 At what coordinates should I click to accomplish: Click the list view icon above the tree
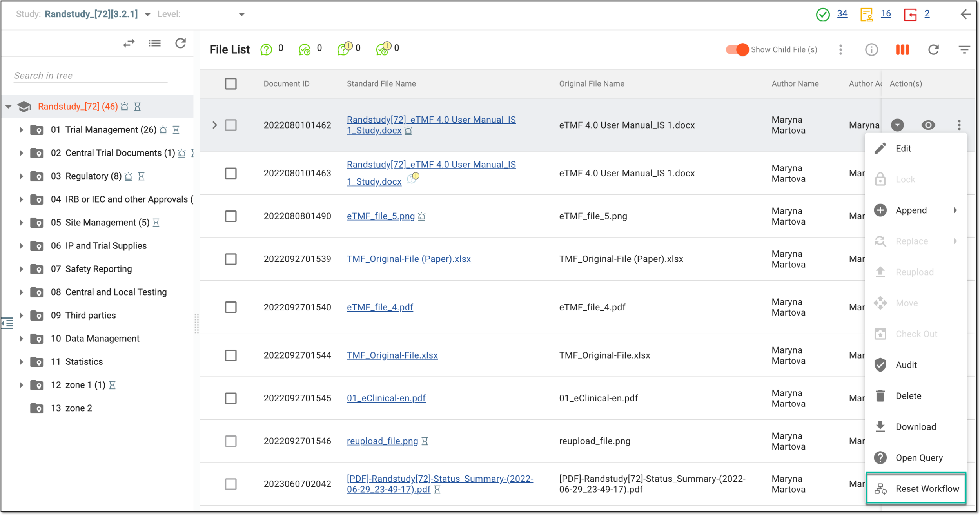coord(154,43)
